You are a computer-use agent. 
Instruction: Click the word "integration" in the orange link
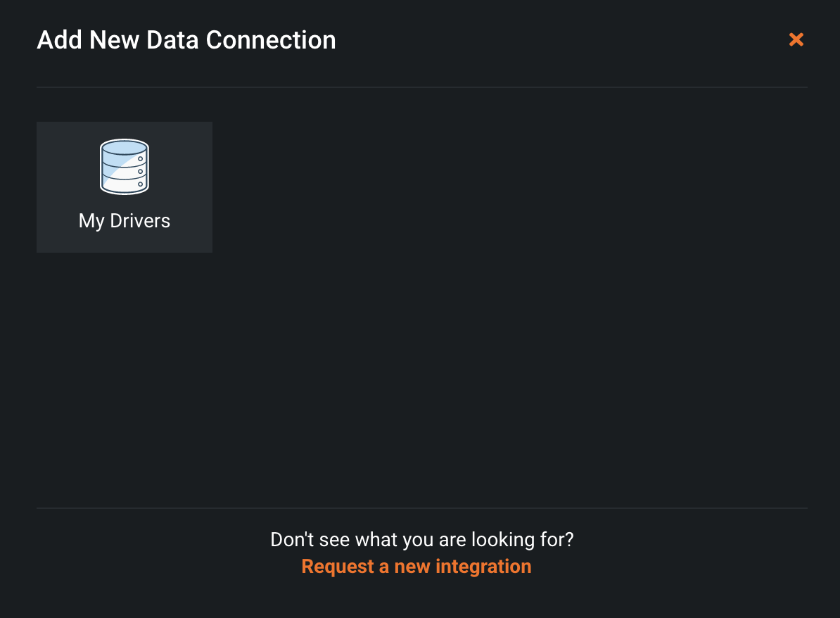483,567
